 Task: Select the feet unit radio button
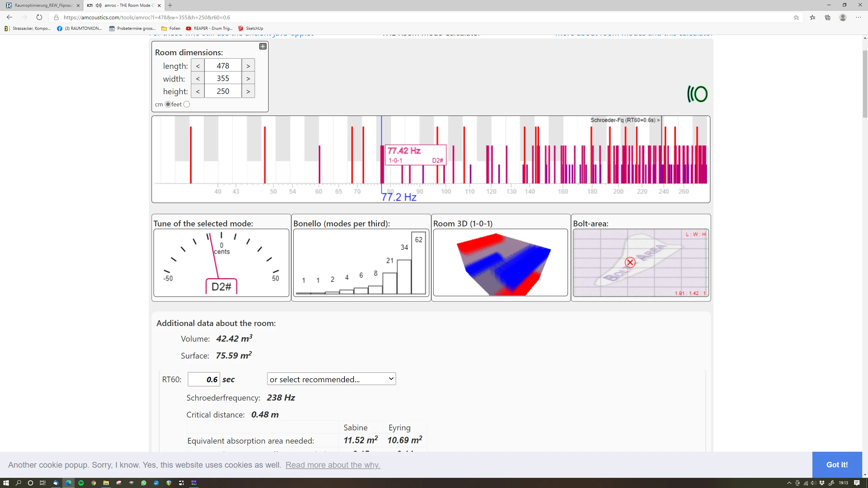point(187,104)
